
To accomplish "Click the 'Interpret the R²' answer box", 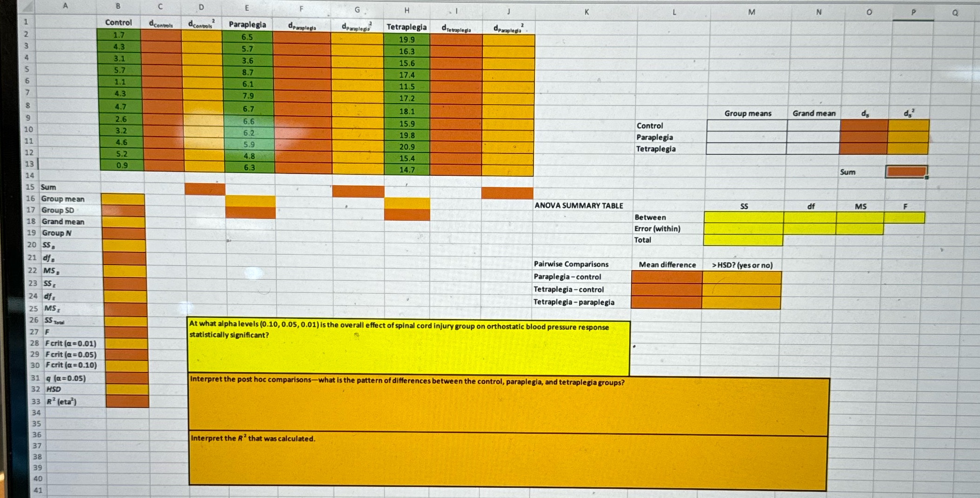I will click(x=508, y=461).
